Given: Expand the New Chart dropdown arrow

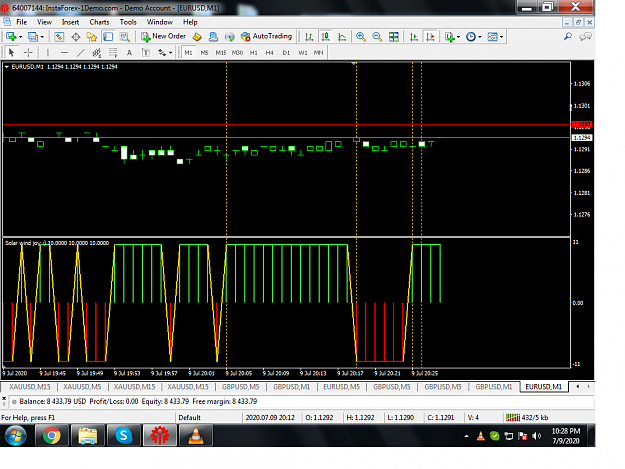Looking at the screenshot, I should (x=21, y=37).
